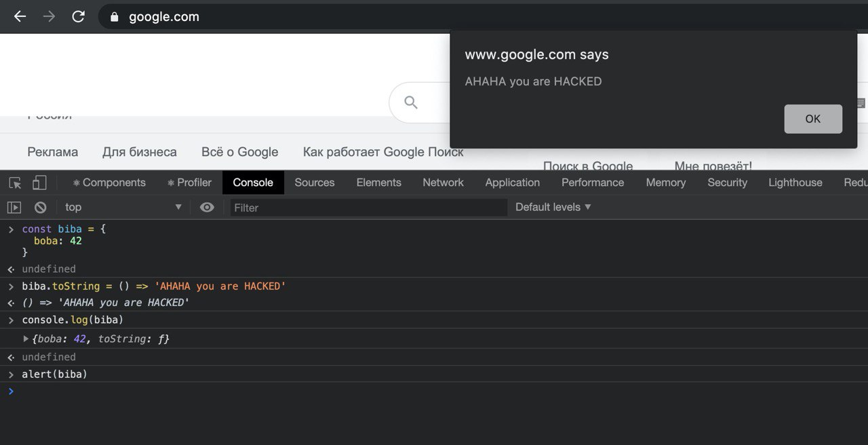The image size is (868, 445).
Task: Open the Network tab
Action: [443, 182]
